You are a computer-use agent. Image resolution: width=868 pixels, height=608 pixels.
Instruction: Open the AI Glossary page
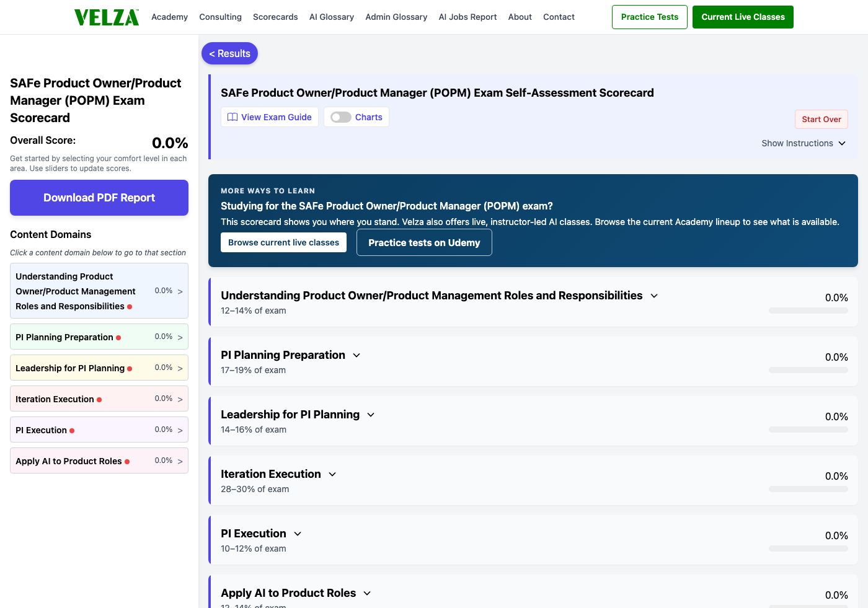332,17
